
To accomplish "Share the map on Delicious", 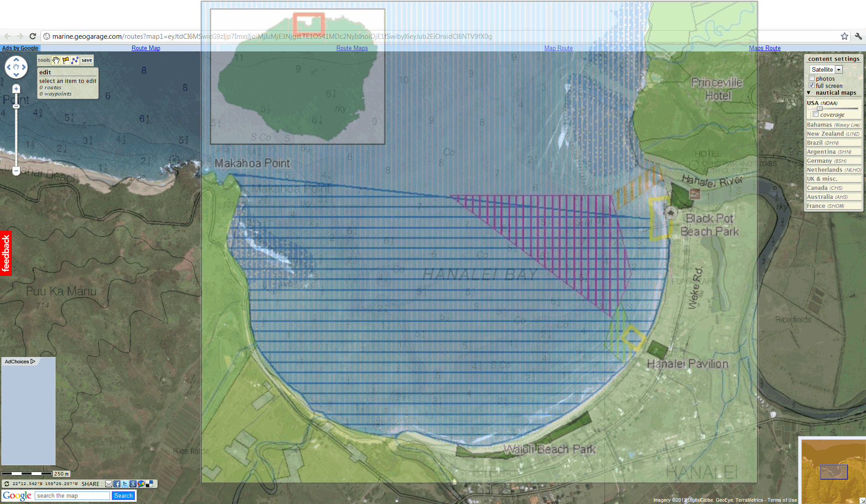I will tap(149, 484).
